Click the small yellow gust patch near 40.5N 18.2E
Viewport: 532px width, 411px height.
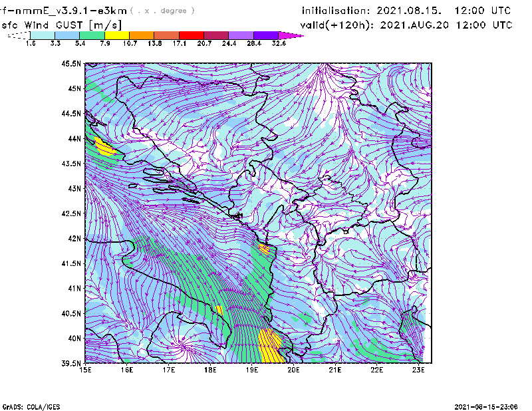219,311
